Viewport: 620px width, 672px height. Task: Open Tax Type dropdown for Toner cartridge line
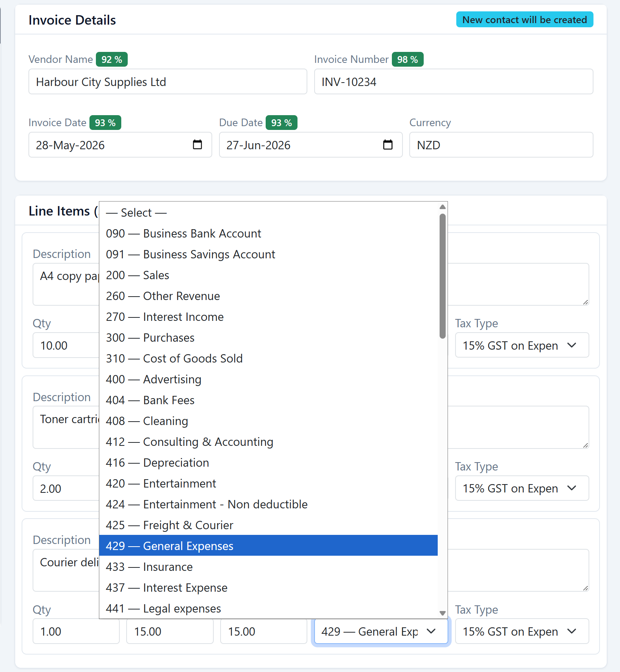click(522, 488)
